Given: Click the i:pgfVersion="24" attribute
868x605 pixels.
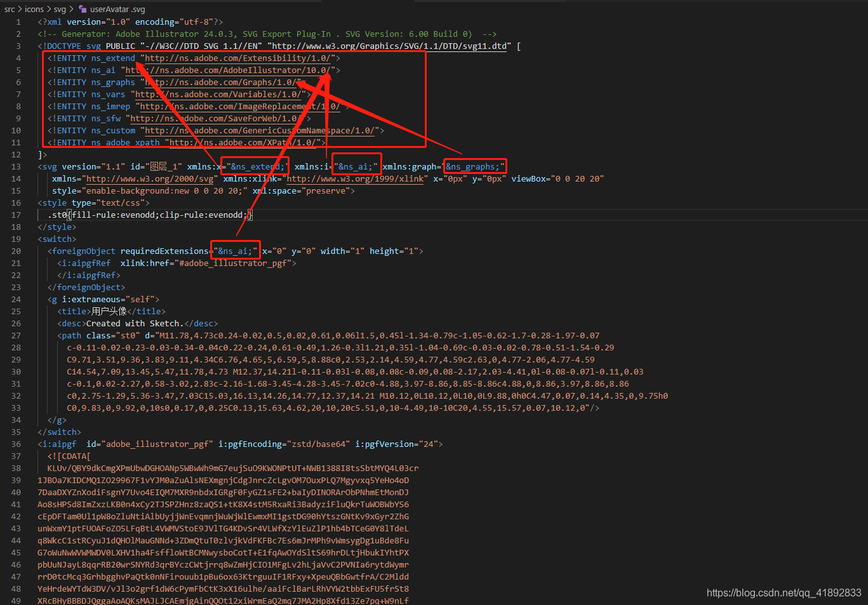Looking at the screenshot, I should [396, 444].
